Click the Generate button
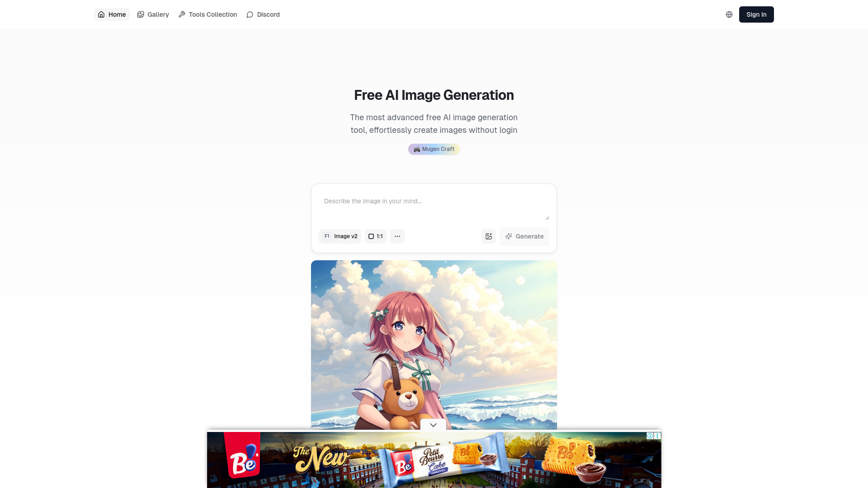This screenshot has height=488, width=868. 524,236
